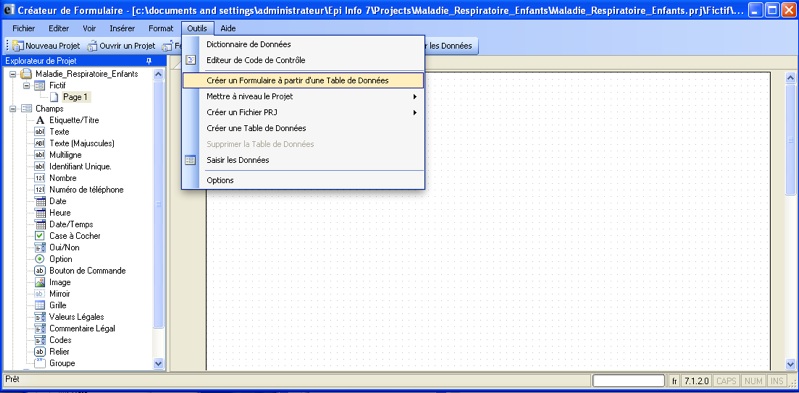The height and width of the screenshot is (393, 799).
Task: Choose Saisir les Données in menu
Action: click(x=303, y=160)
